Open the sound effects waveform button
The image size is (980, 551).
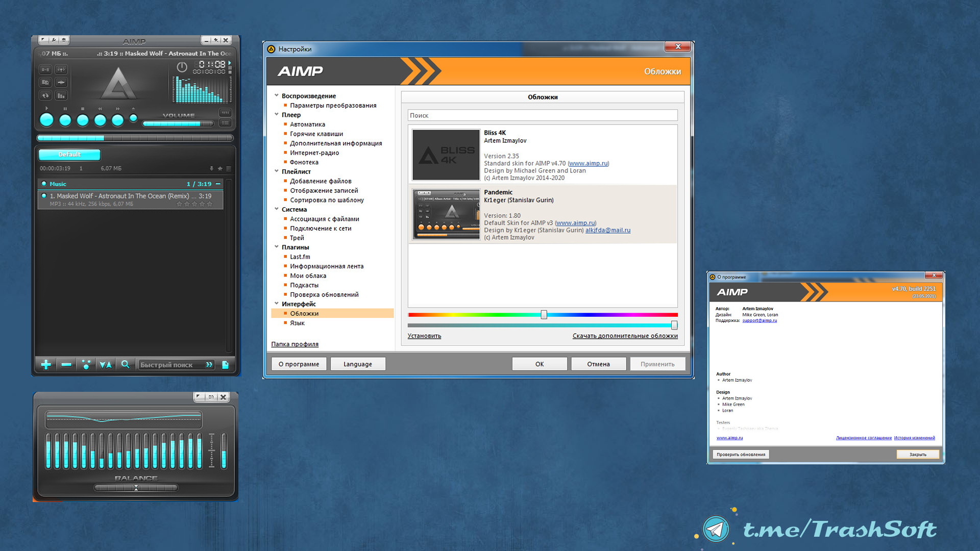pyautogui.click(x=61, y=82)
